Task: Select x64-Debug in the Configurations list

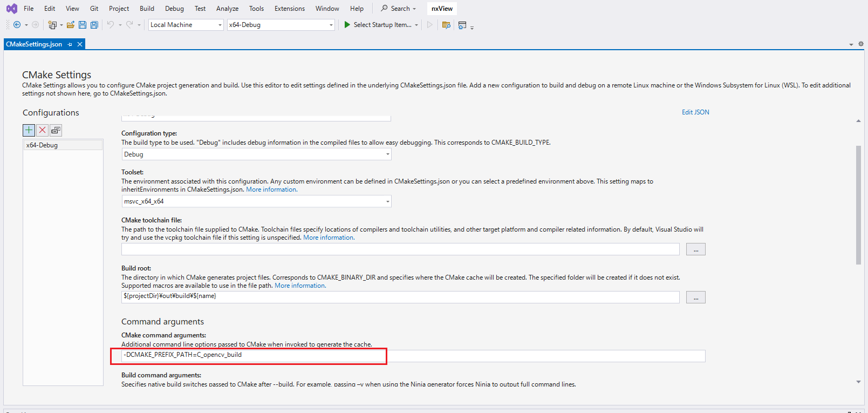Action: [x=63, y=145]
